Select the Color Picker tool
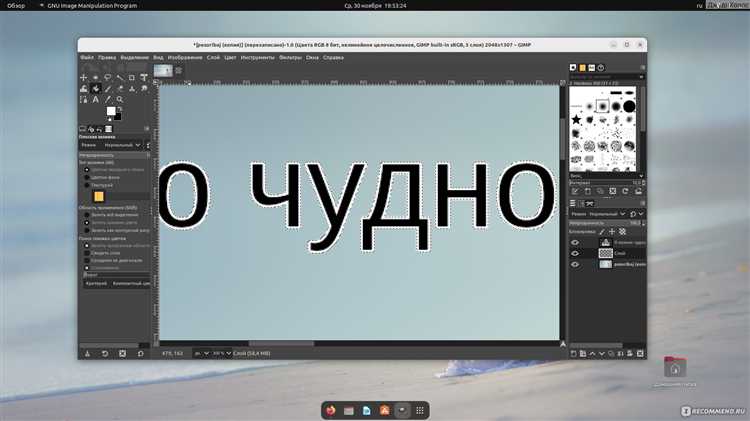 pos(108,100)
